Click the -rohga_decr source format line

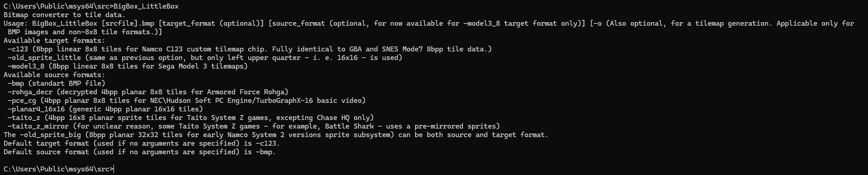[148, 92]
